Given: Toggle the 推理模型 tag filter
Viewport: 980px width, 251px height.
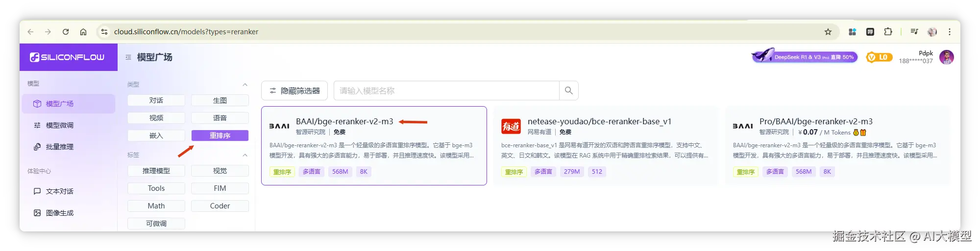Looking at the screenshot, I should (156, 171).
